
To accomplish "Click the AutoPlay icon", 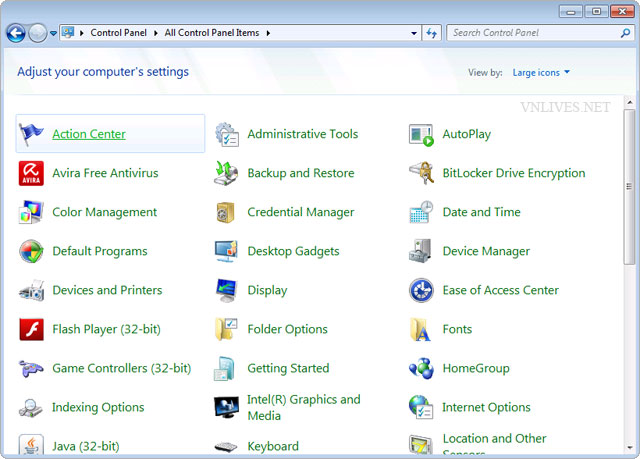I will pyautogui.click(x=421, y=135).
